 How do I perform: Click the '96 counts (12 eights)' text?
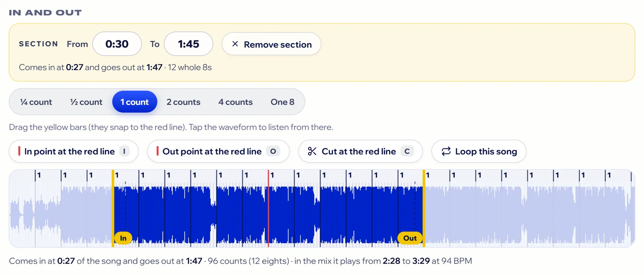249,261
